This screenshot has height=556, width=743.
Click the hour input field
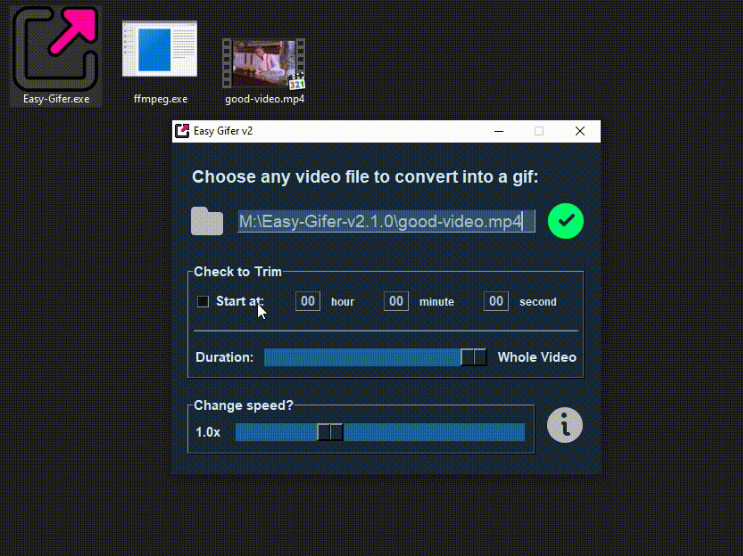(308, 301)
